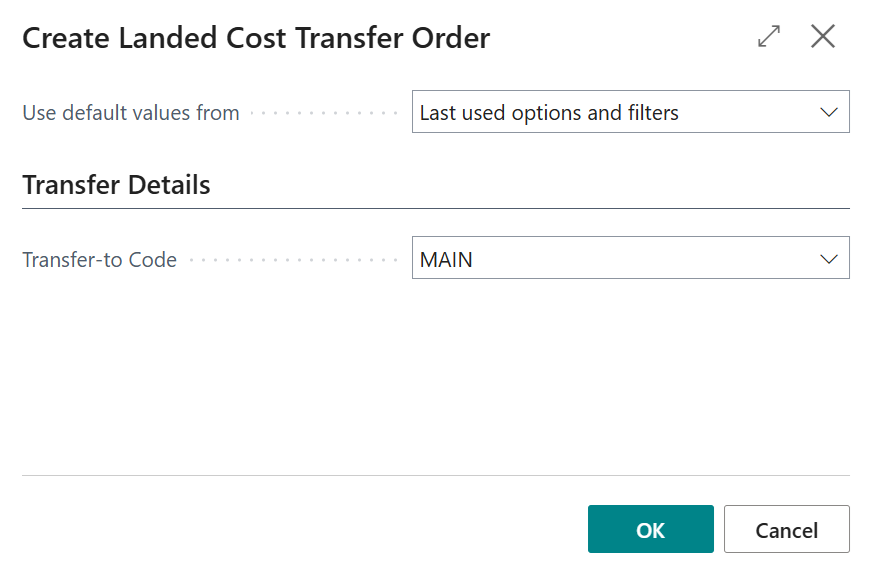Click the dotted leader after Use default values from
This screenshot has width=872, height=574.
click(x=324, y=113)
